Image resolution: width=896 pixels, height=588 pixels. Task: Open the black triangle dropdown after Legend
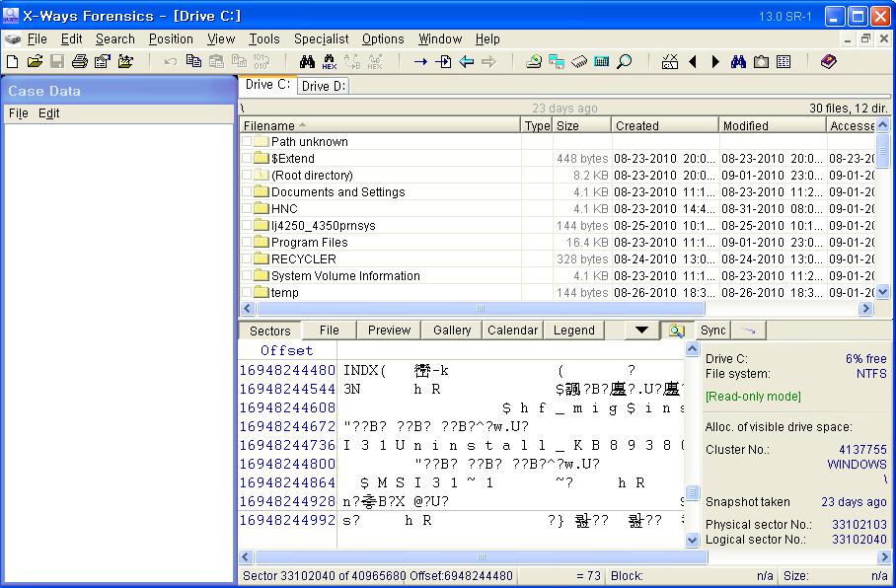tap(641, 331)
